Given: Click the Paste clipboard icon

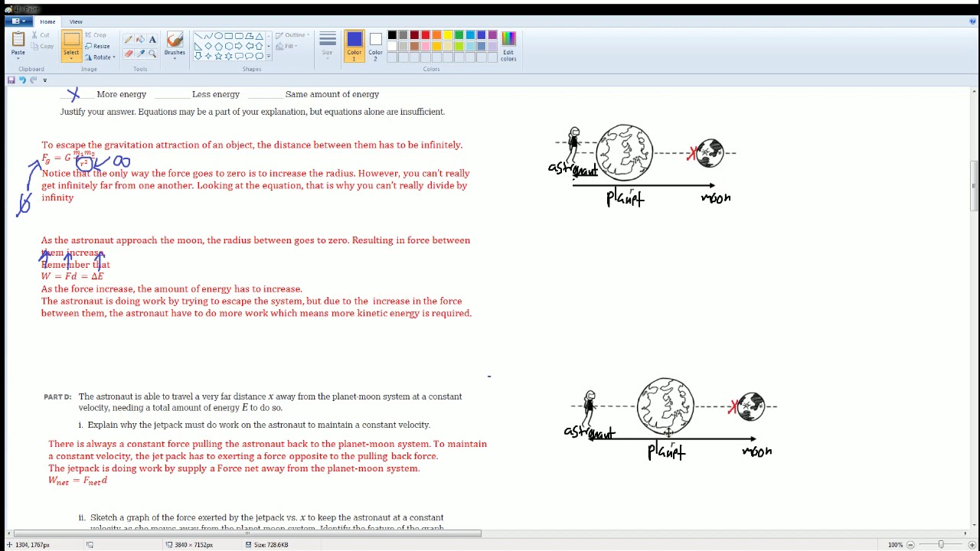Looking at the screenshot, I should (x=18, y=38).
